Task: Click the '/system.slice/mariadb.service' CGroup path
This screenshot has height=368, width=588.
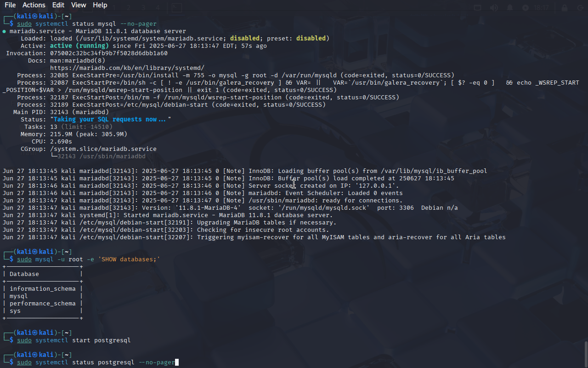Action: [x=103, y=149]
